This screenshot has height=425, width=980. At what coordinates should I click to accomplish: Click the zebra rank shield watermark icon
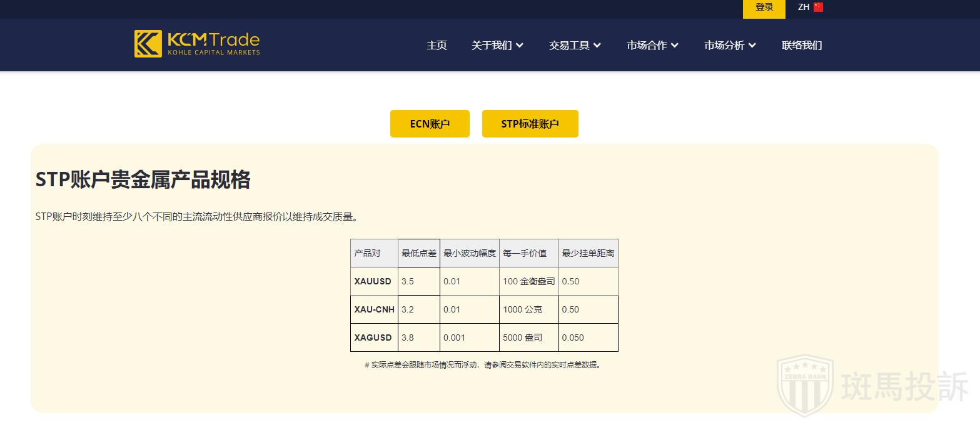pyautogui.click(x=804, y=385)
